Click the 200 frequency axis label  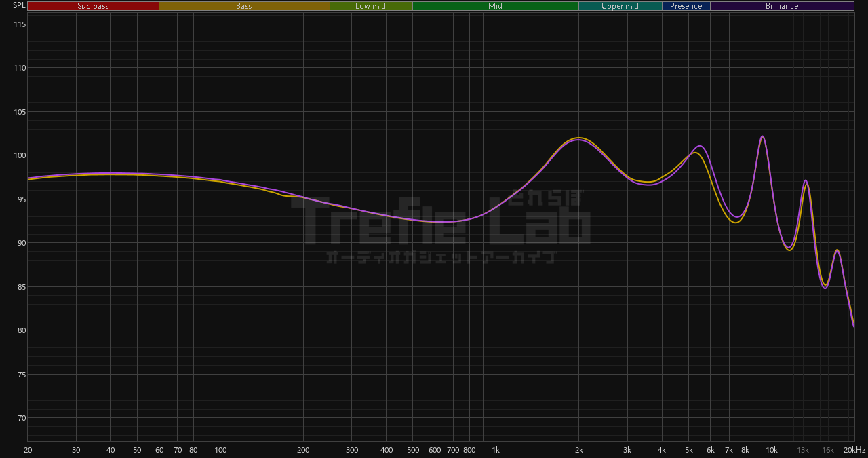(303, 450)
